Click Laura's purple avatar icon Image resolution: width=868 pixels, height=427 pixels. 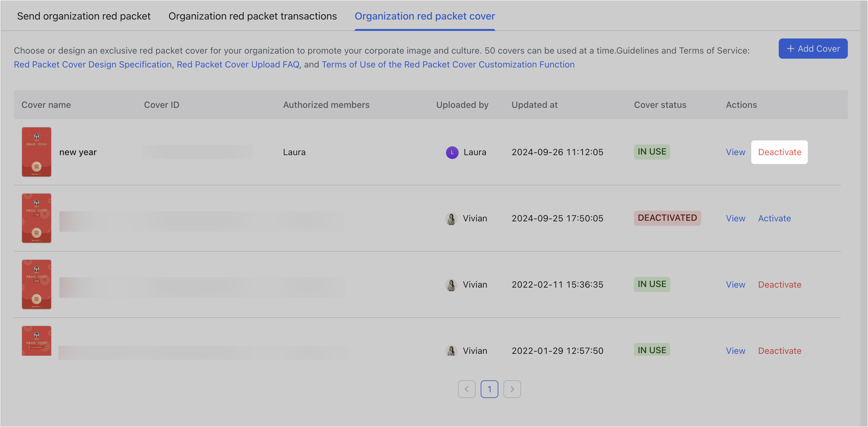452,152
